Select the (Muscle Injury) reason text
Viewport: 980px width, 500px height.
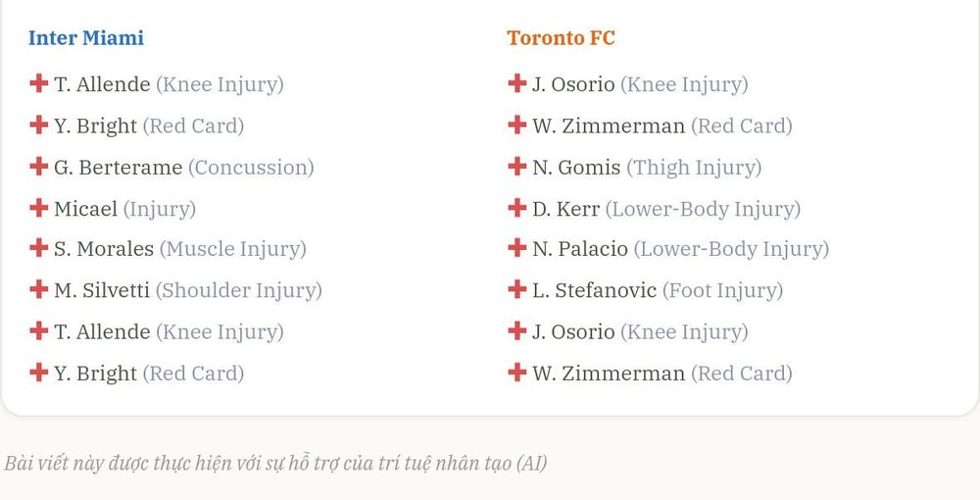(233, 249)
